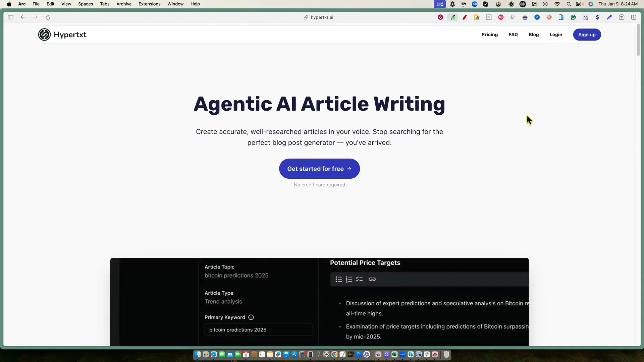Click the insert link icon in editor
This screenshot has height=362, width=644.
[x=372, y=279]
